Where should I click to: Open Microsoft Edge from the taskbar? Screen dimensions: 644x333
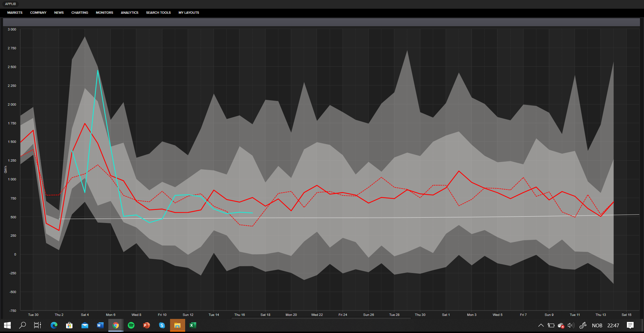pos(54,325)
